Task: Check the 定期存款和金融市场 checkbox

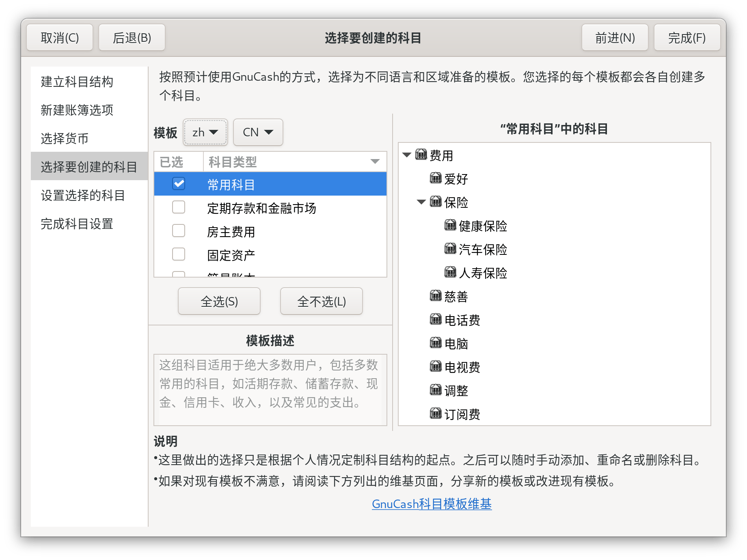Action: 179,207
